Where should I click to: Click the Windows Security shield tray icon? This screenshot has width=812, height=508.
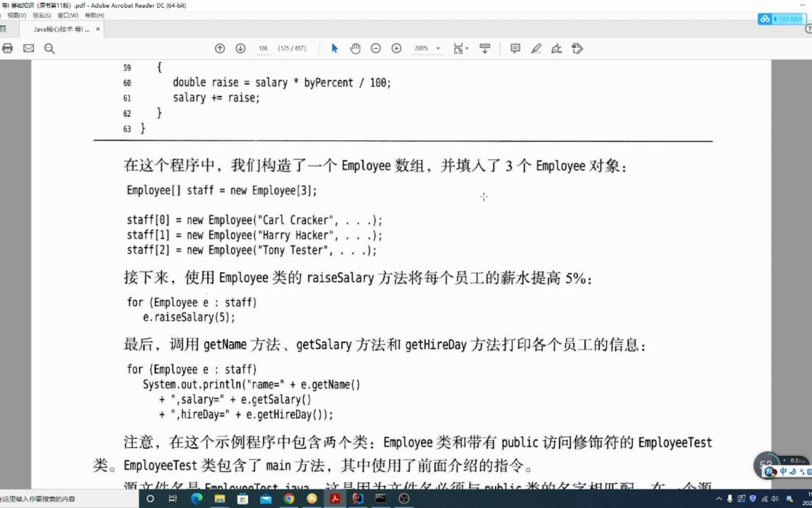coord(752,499)
